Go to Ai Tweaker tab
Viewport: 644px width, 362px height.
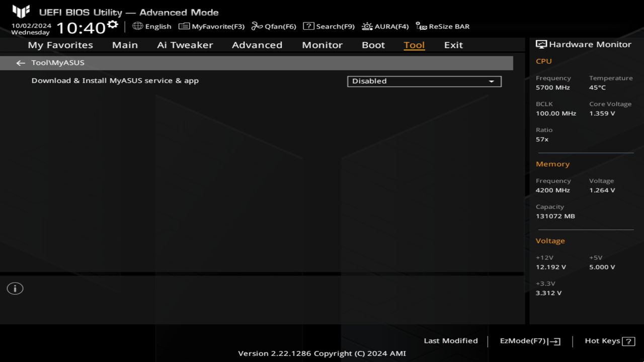click(185, 45)
